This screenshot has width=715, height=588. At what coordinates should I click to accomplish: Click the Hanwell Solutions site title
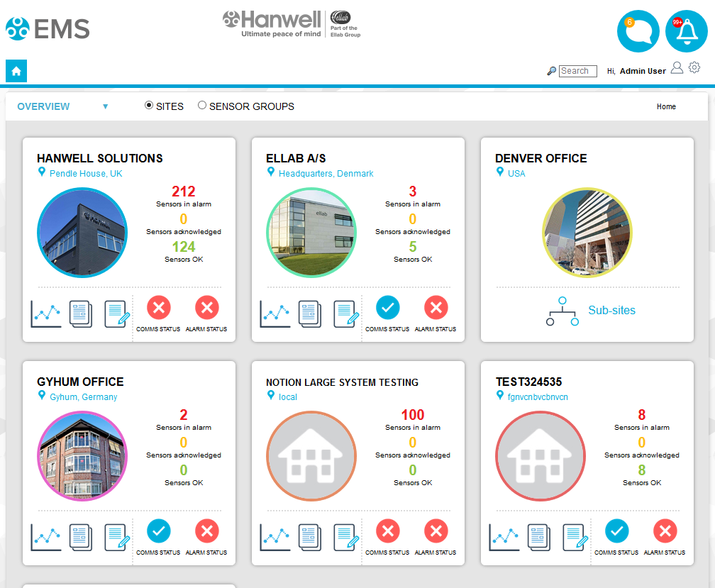[x=100, y=158]
